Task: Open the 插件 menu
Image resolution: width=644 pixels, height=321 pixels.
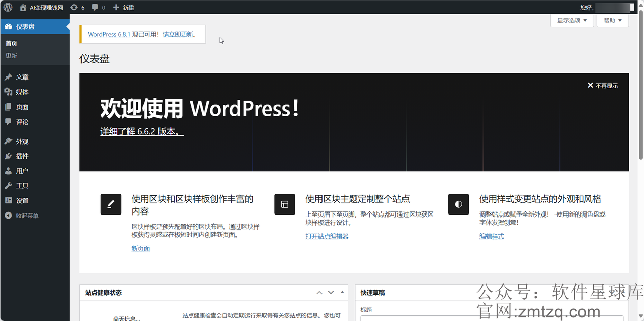Action: [x=35, y=156]
